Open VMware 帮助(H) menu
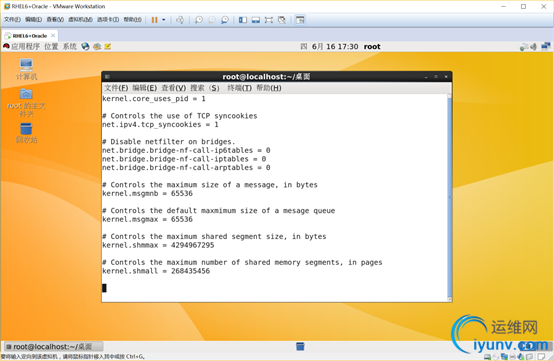Viewport: 554px width, 361px height. click(x=132, y=20)
